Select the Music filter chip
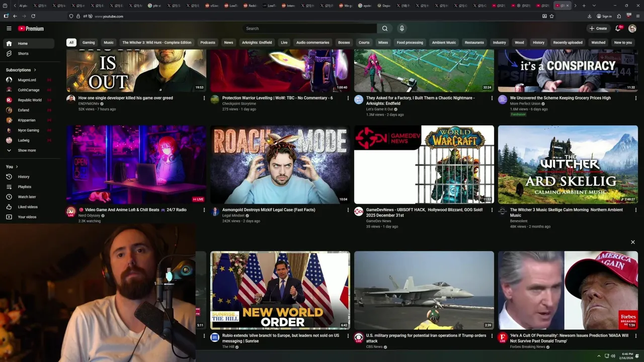Screen dimensions: 644x362 pyautogui.click(x=109, y=42)
